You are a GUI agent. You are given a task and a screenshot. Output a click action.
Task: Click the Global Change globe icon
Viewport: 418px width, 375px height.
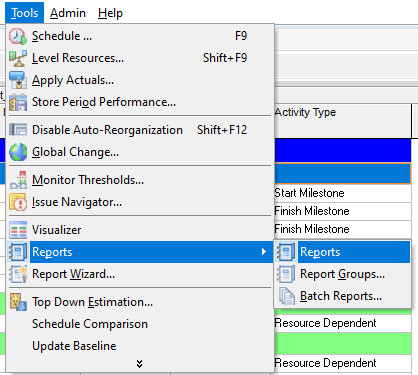click(x=18, y=152)
